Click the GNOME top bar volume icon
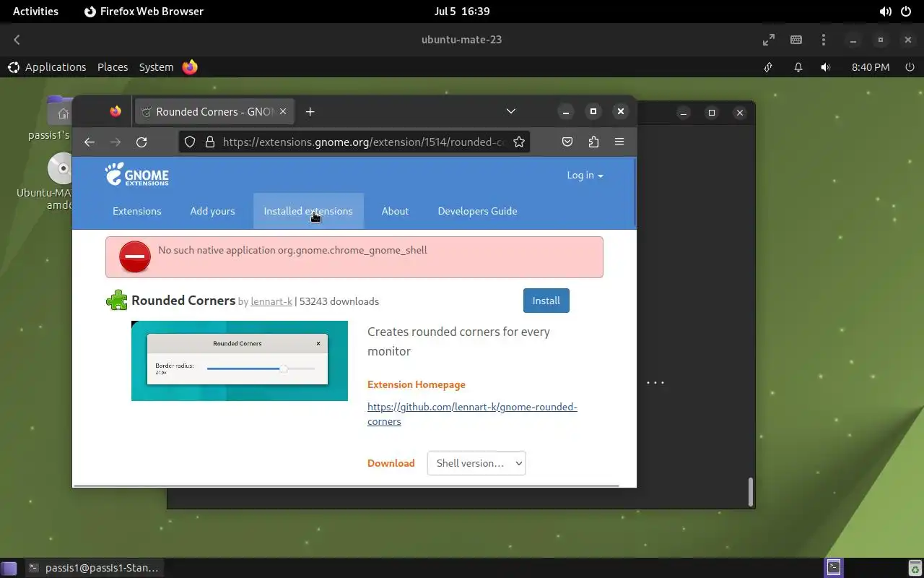Viewport: 924px width, 578px height. pos(886,12)
